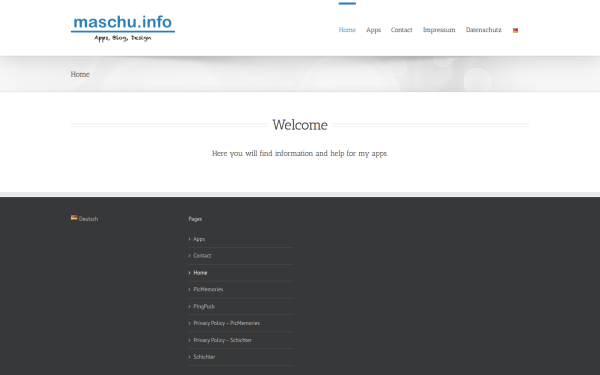The image size is (600, 375).
Task: Open Apps in footer Pages list
Action: [x=199, y=239]
